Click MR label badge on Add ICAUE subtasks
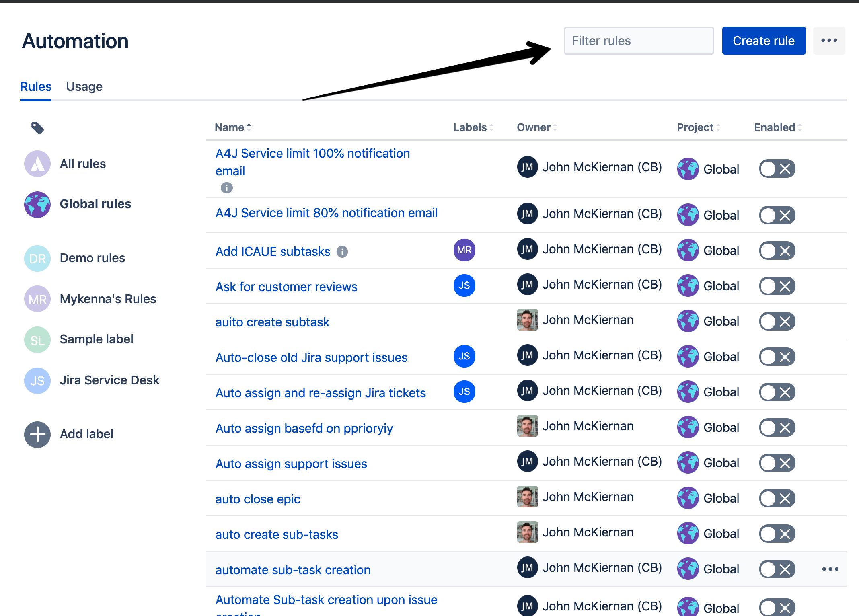 pyautogui.click(x=464, y=250)
